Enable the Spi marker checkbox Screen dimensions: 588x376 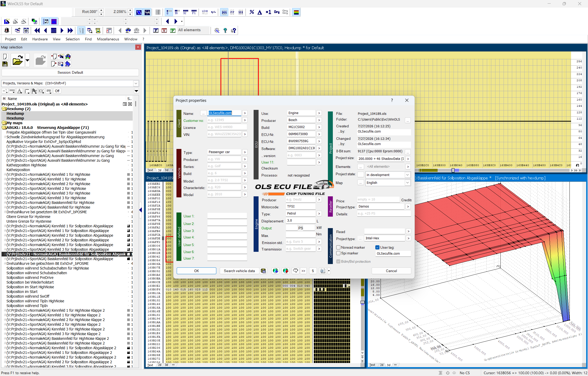point(338,253)
